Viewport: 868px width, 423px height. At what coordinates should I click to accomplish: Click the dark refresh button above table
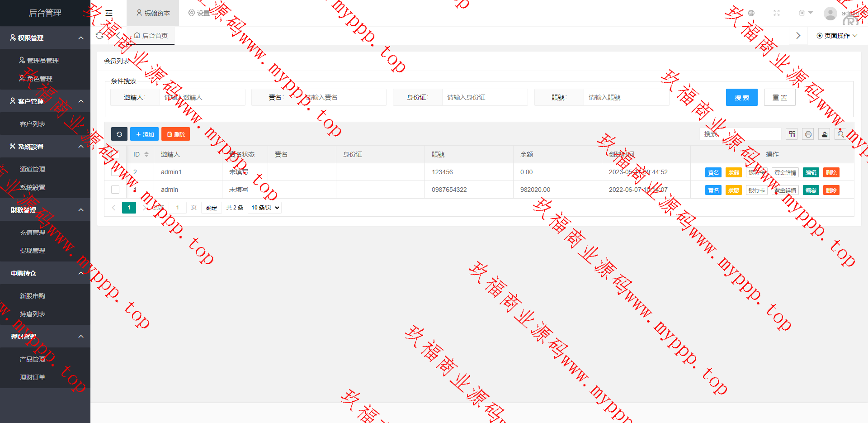tap(119, 134)
